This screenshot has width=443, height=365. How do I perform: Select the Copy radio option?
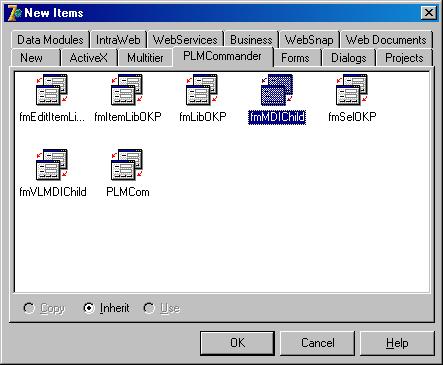[x=29, y=308]
